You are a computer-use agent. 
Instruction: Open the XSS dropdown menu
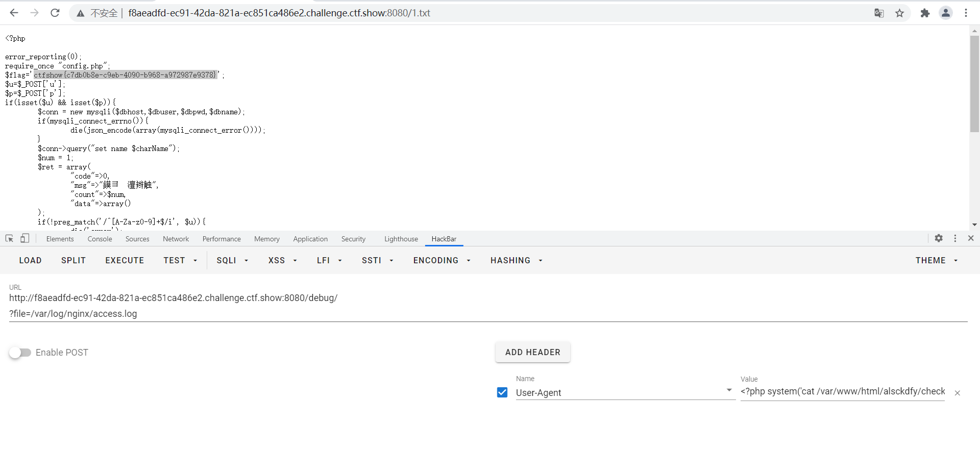282,260
